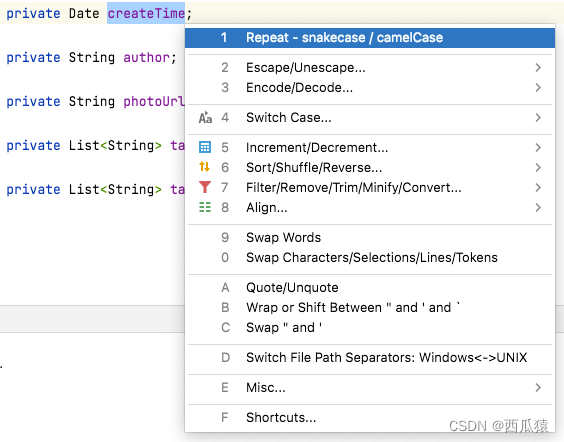Click the green Align grid icon
Image resolution: width=564 pixels, height=442 pixels.
coord(205,207)
